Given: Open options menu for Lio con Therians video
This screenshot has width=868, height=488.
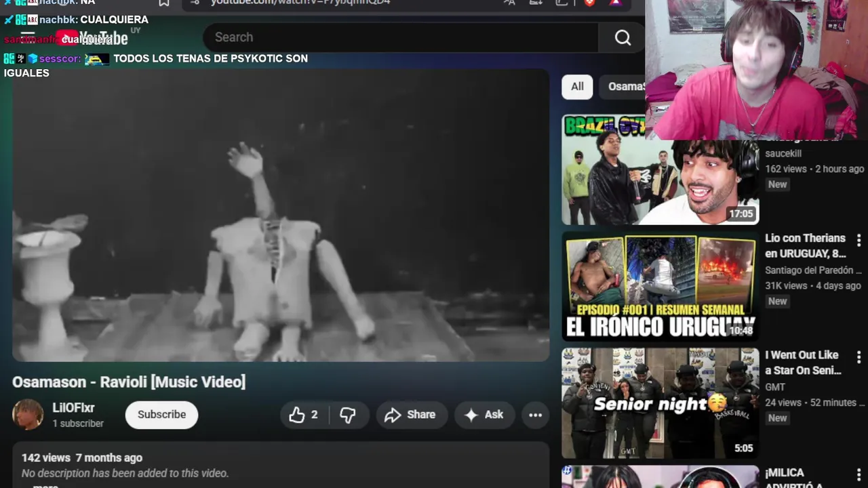Looking at the screenshot, I should [859, 240].
